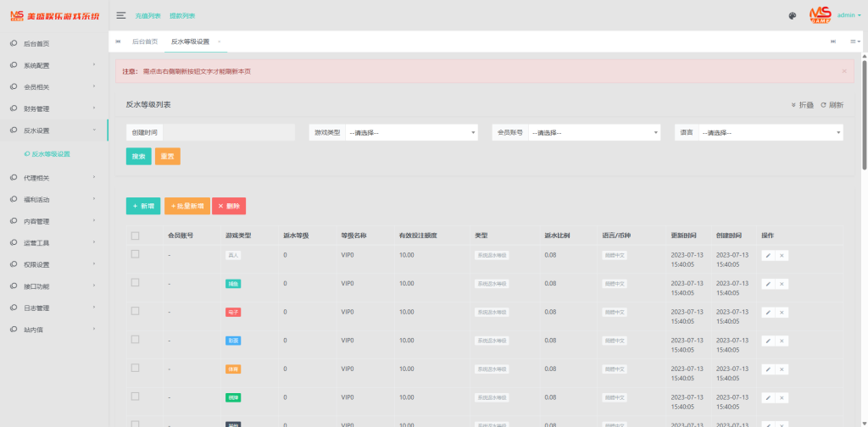Click the hamburger sidebar collapse icon
868x427 pixels.
121,15
